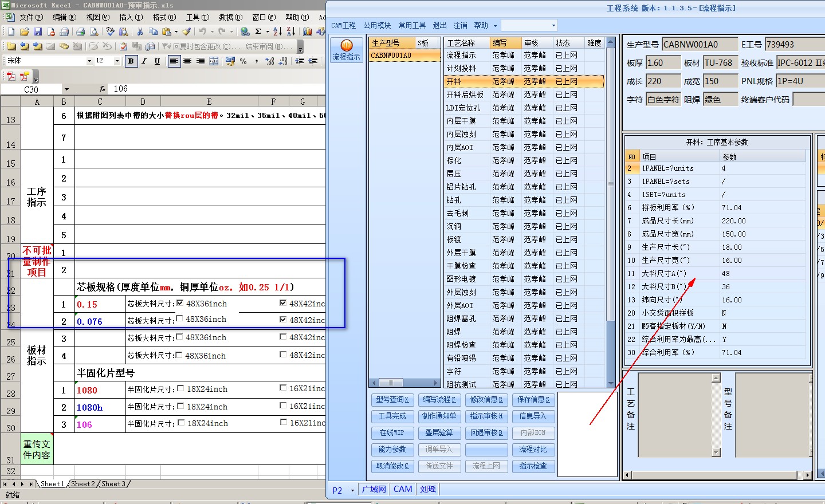Image resolution: width=825 pixels, height=504 pixels.
Task: Activate the Format Painter brush
Action: 187,31
